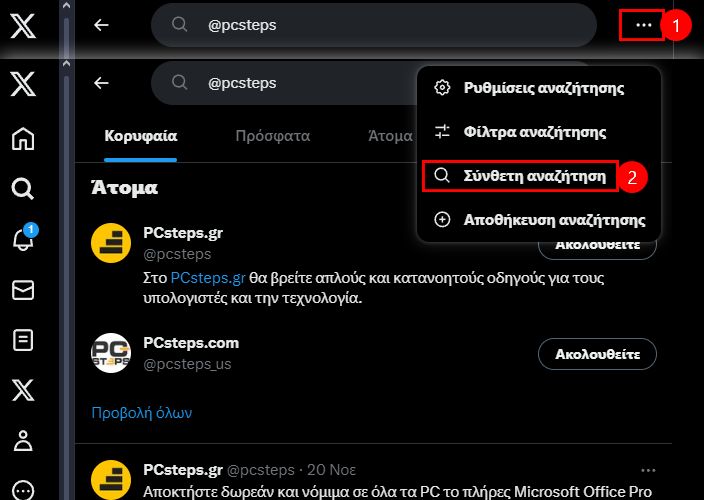Screen dimensions: 704x500
Task: Choose Σύνθετη αναζήτηση from the menu
Action: (x=539, y=176)
